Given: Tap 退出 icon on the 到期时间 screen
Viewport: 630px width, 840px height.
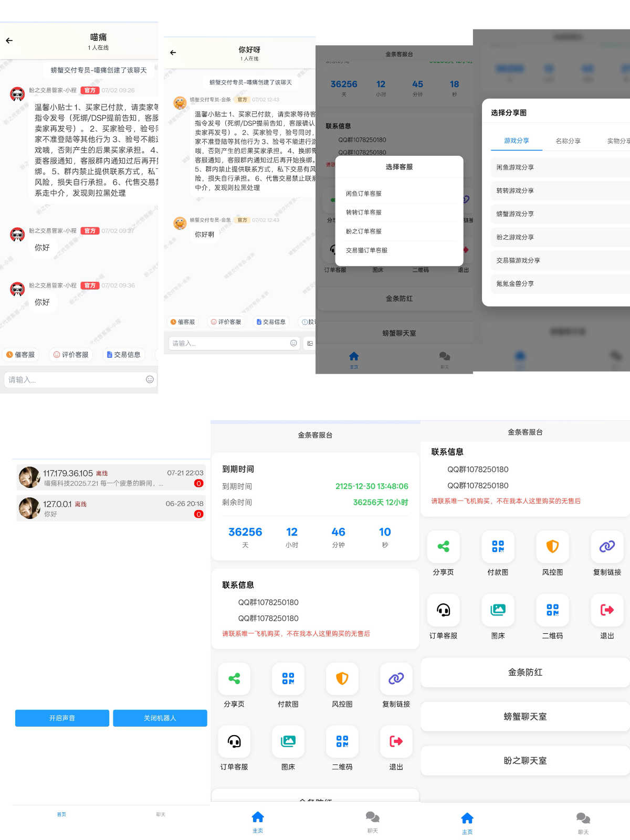Looking at the screenshot, I should [x=396, y=741].
